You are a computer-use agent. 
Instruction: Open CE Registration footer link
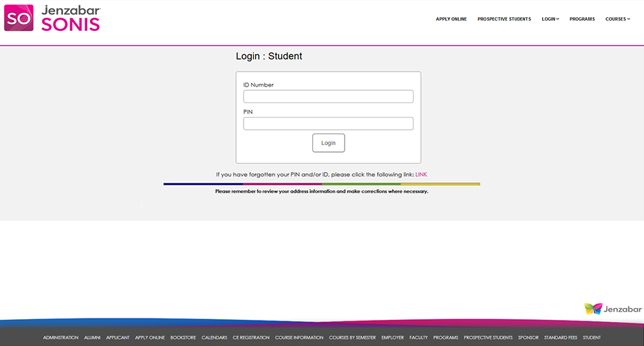coord(251,337)
